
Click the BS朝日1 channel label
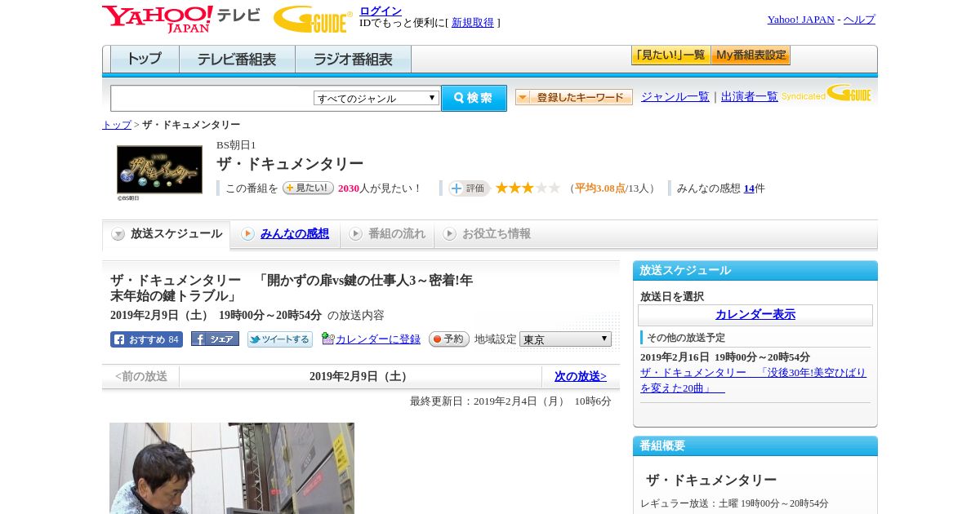coord(236,145)
